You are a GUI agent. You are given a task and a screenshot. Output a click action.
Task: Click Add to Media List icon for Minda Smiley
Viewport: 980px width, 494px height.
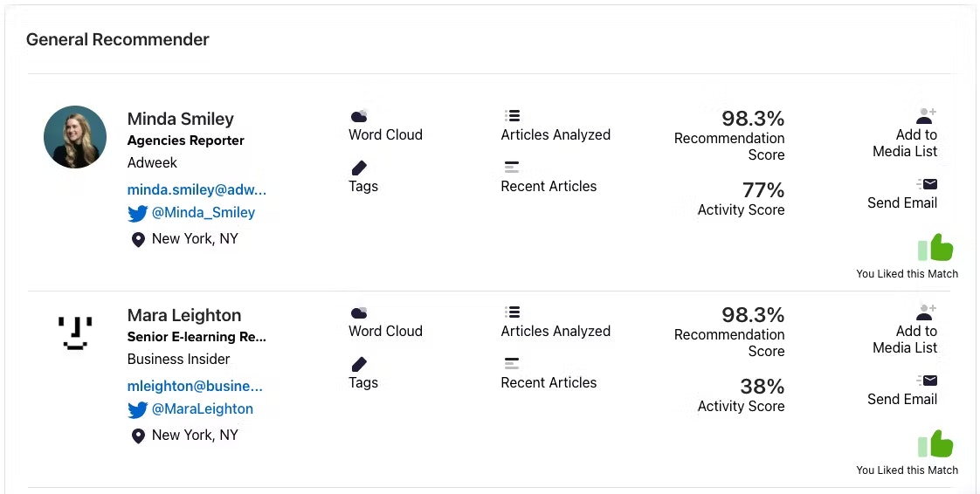tap(926, 116)
